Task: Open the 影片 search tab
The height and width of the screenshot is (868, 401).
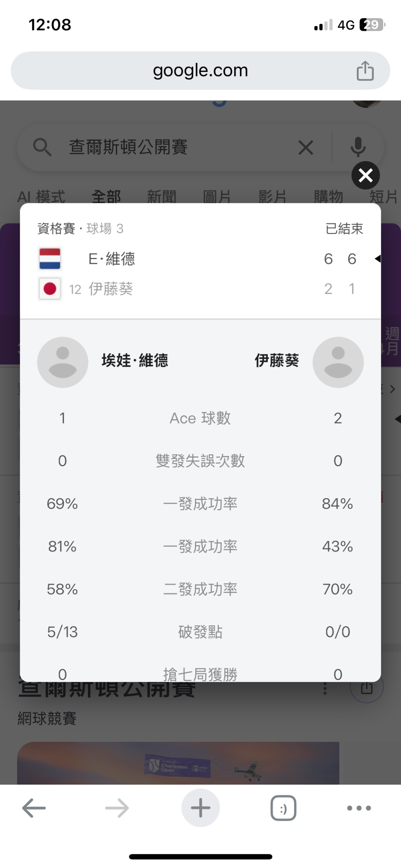Action: tap(273, 196)
